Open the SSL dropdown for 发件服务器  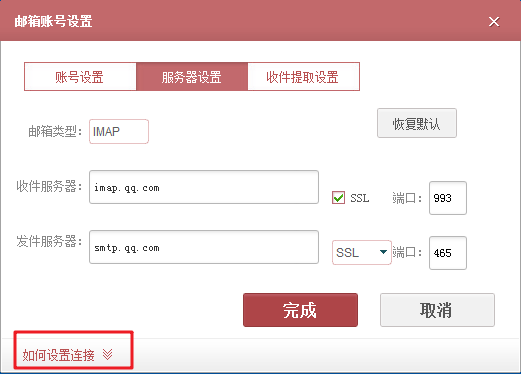pyautogui.click(x=362, y=253)
